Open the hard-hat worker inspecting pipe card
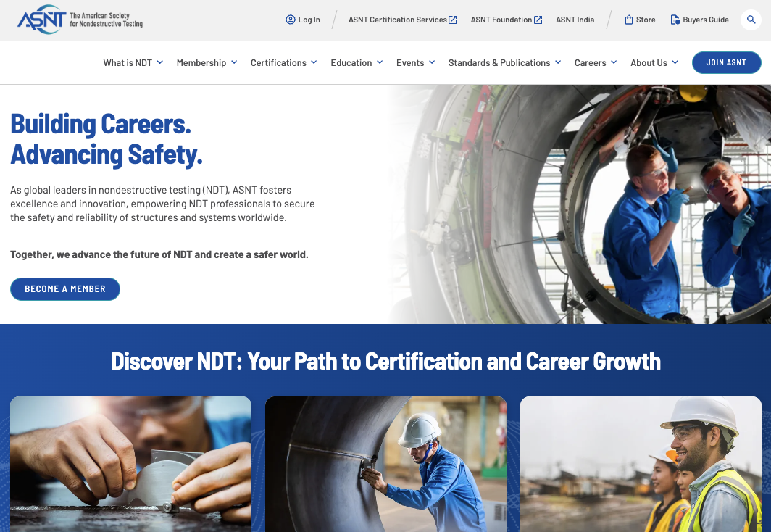The image size is (771, 532). point(385,464)
